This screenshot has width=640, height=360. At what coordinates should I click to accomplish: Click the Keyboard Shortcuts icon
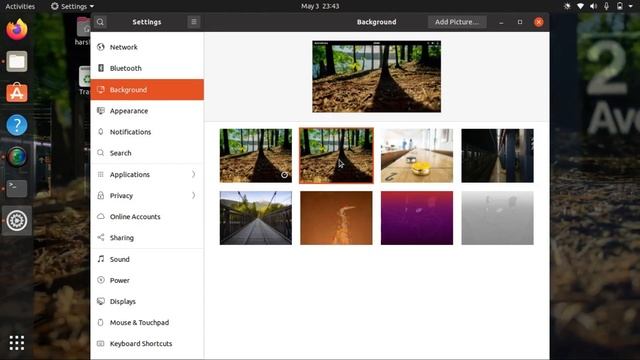[x=101, y=344]
